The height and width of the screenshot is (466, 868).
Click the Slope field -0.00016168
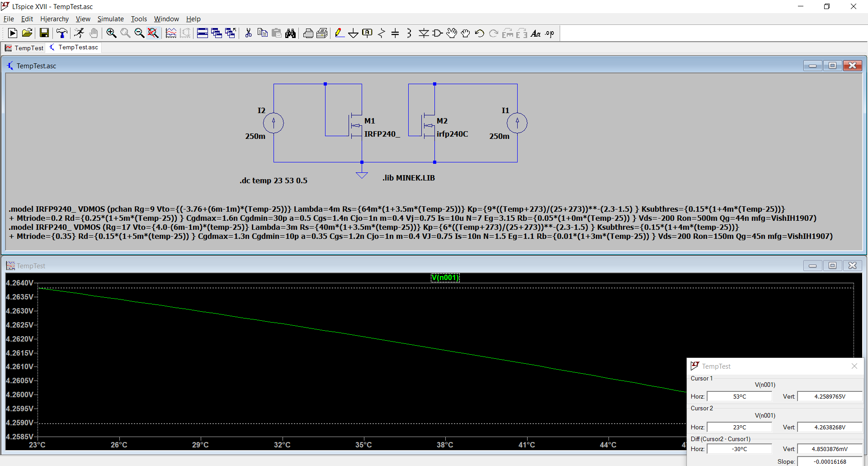coord(830,461)
